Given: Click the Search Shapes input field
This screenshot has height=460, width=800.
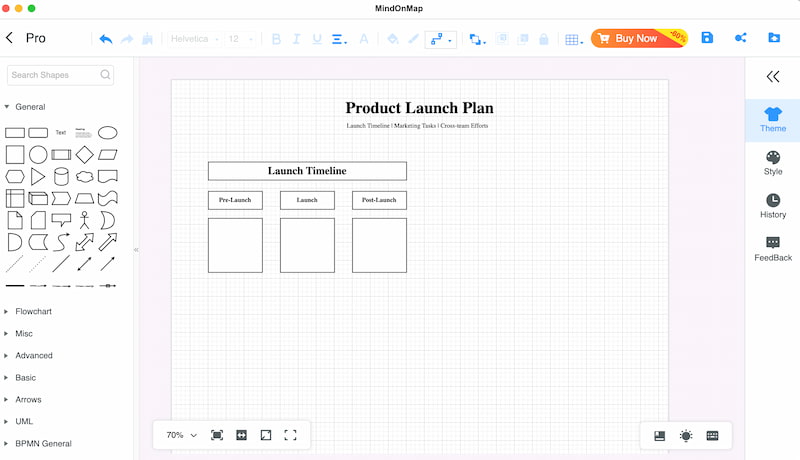Looking at the screenshot, I should coord(60,75).
